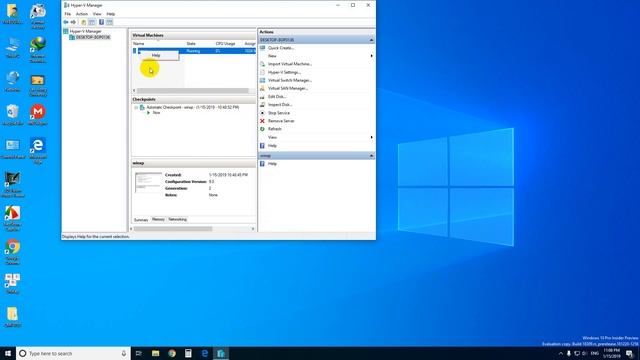640x360 pixels.
Task: Select the Edit Disk action
Action: tap(277, 97)
